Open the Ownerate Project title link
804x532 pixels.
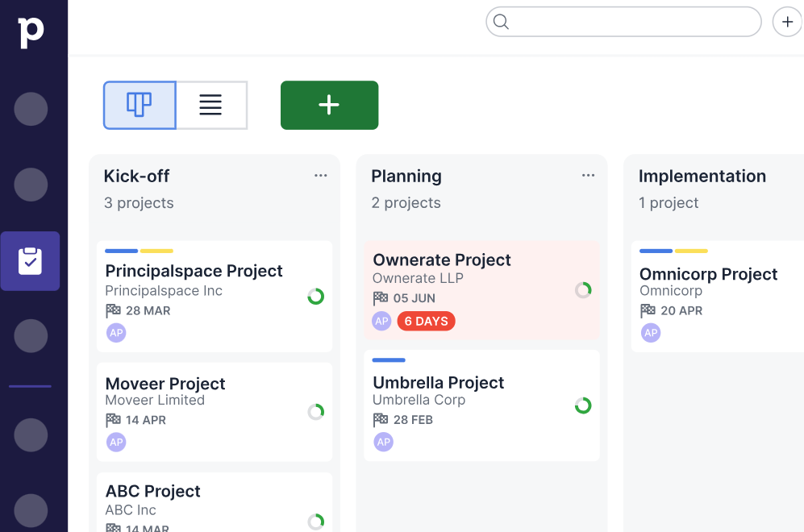(442, 260)
